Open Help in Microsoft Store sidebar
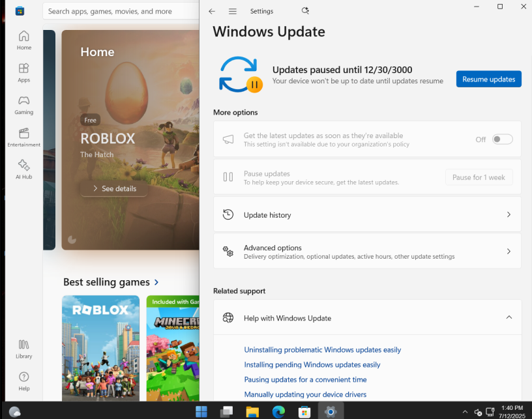The height and width of the screenshot is (419, 532). click(23, 381)
